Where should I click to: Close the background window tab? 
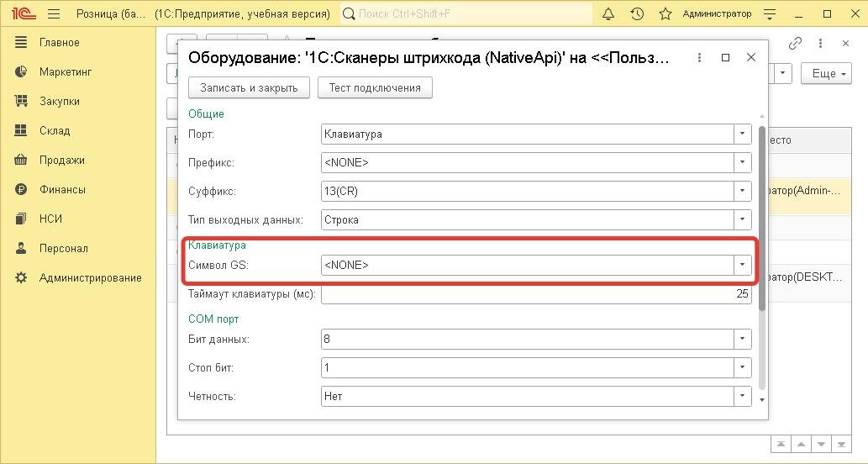click(845, 43)
